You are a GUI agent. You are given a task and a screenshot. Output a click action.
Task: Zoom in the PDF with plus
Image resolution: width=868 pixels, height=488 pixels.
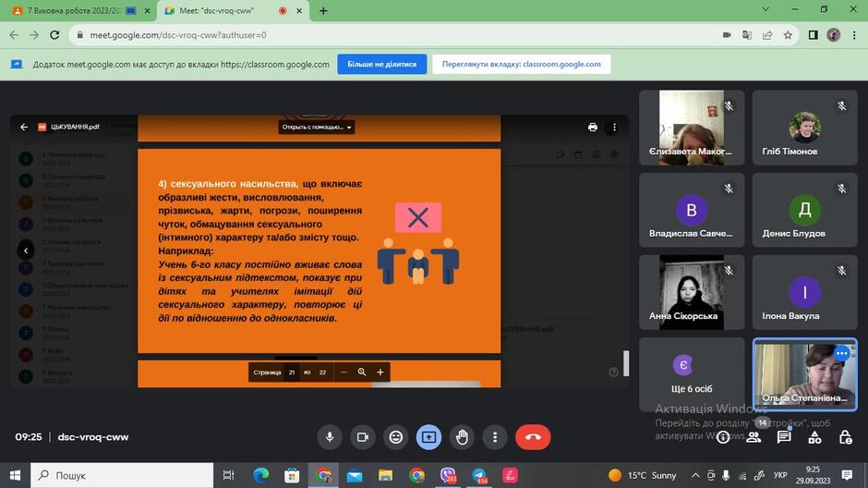(x=380, y=372)
